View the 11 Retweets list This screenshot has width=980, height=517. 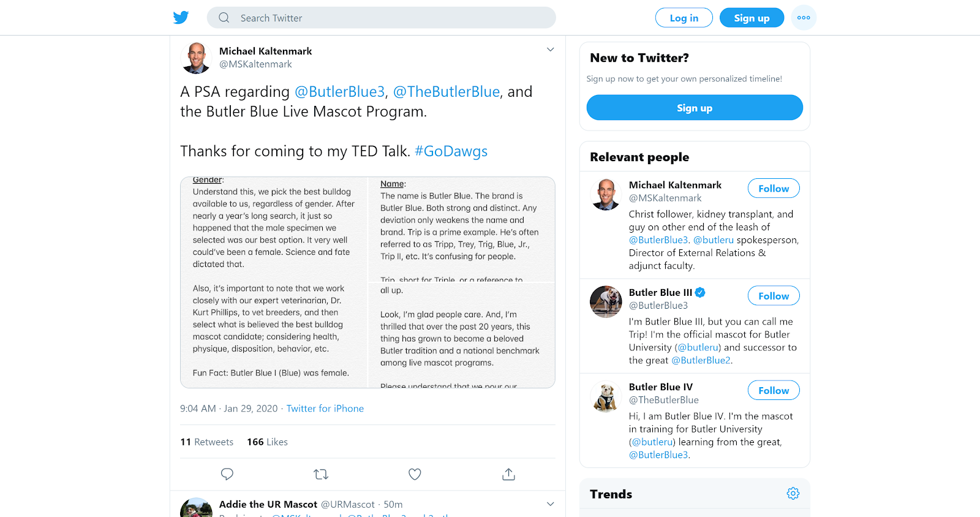click(207, 442)
